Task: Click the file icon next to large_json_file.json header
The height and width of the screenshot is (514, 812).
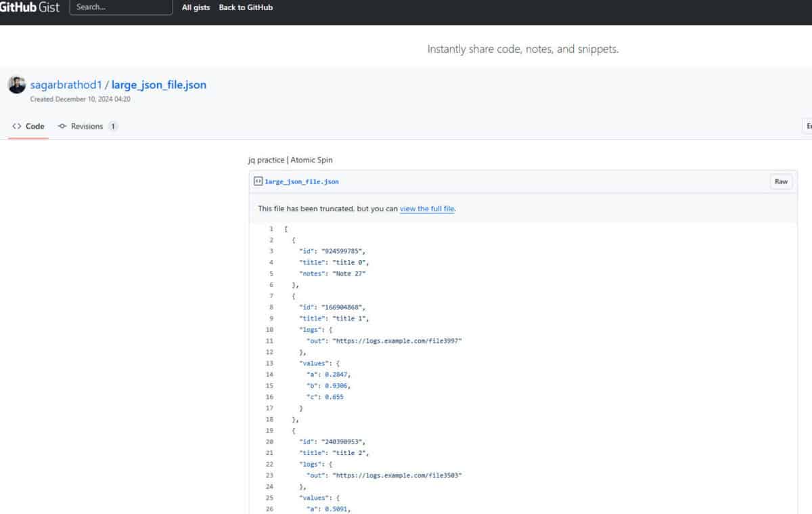Action: pos(258,181)
